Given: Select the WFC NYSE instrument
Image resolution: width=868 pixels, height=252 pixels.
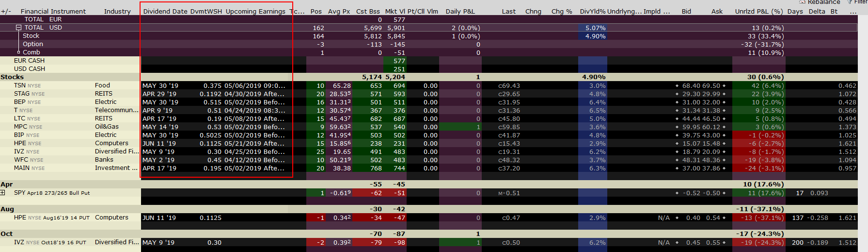Looking at the screenshot, I should (x=28, y=160).
